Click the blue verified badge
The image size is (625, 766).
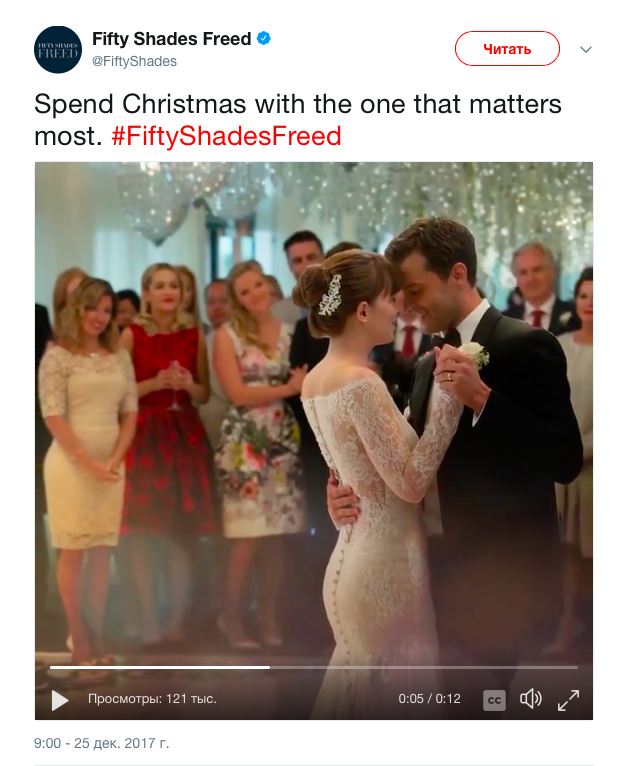click(x=265, y=40)
